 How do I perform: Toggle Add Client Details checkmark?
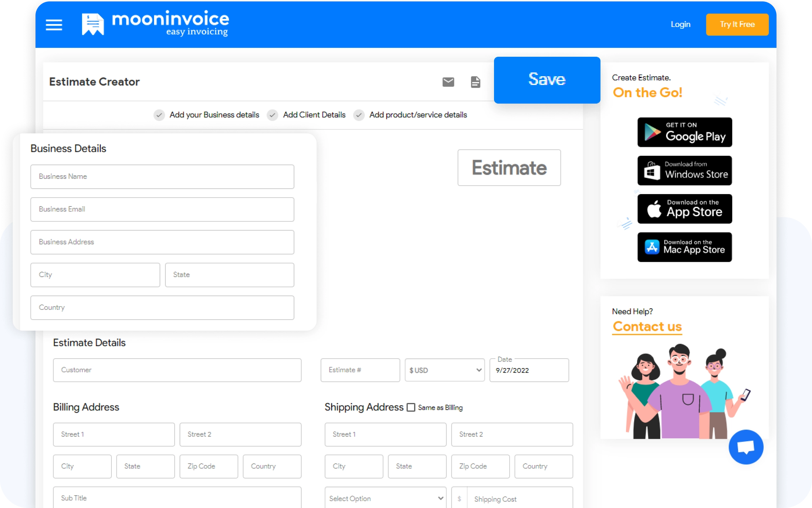tap(272, 115)
